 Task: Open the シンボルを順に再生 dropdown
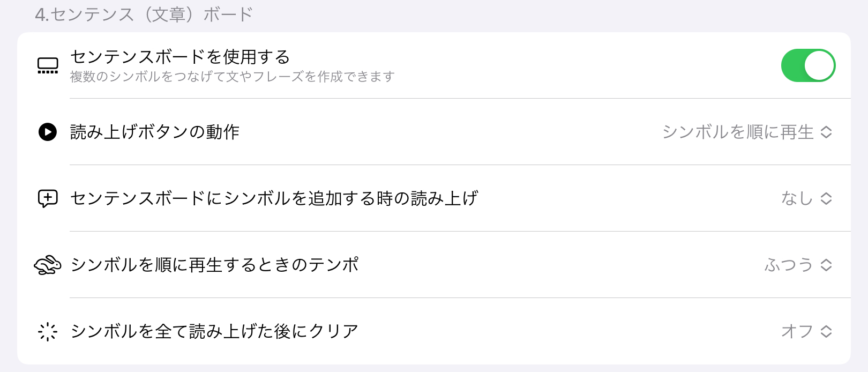[745, 131]
